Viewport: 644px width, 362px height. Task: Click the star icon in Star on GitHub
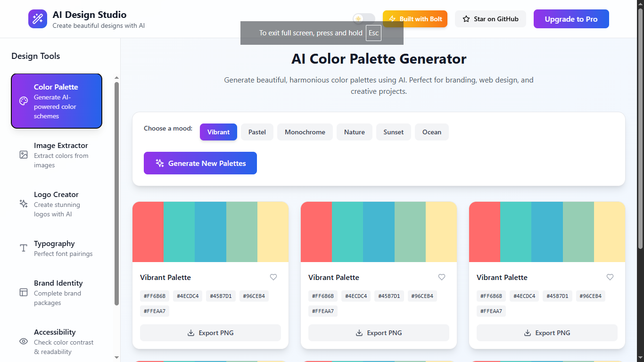click(466, 19)
